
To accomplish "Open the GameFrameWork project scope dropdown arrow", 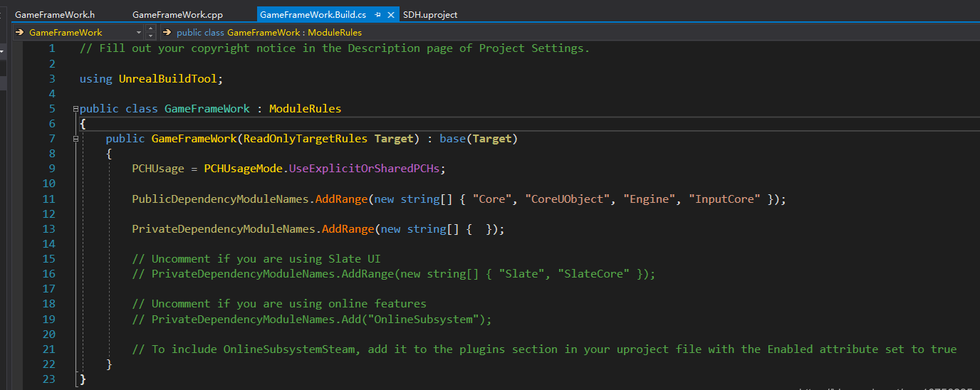I will click(x=138, y=32).
